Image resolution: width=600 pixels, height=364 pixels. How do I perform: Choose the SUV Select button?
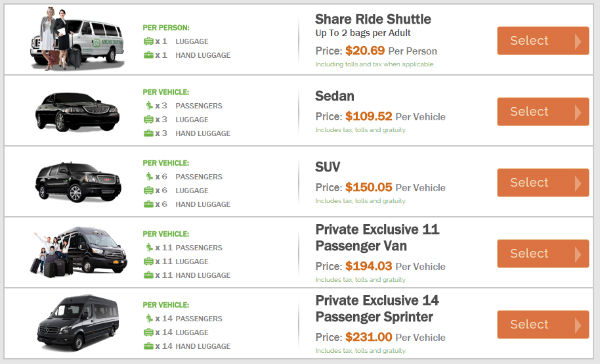pyautogui.click(x=543, y=183)
